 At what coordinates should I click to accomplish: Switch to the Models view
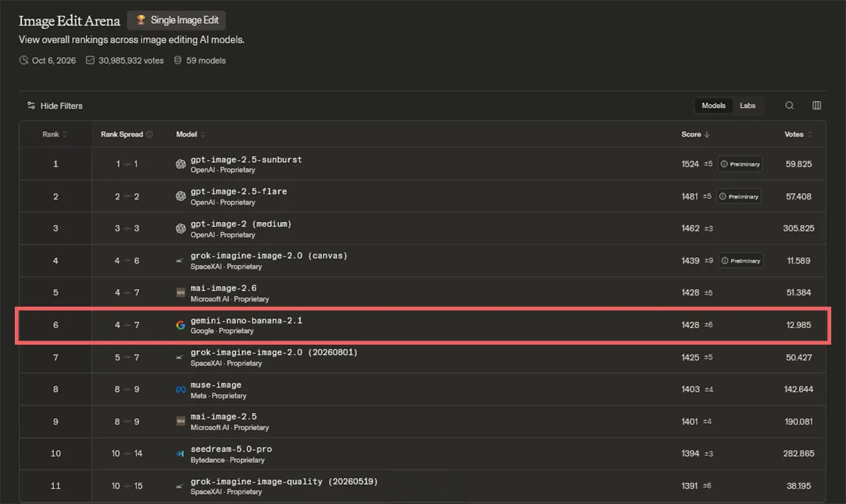[713, 106]
